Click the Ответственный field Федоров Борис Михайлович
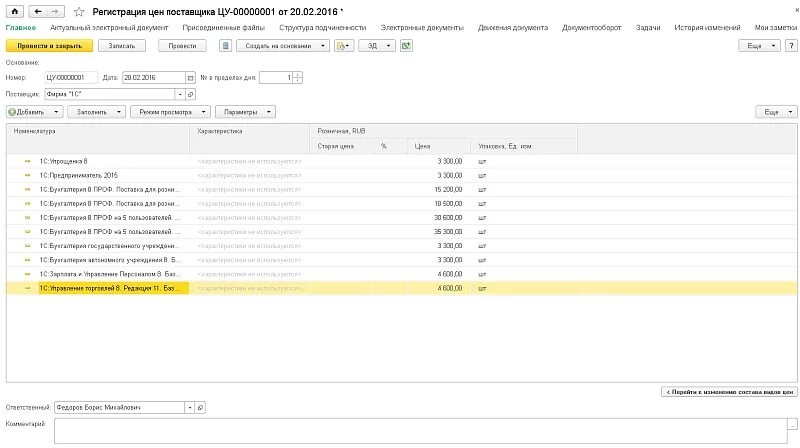The width and height of the screenshot is (800, 448). click(x=119, y=408)
